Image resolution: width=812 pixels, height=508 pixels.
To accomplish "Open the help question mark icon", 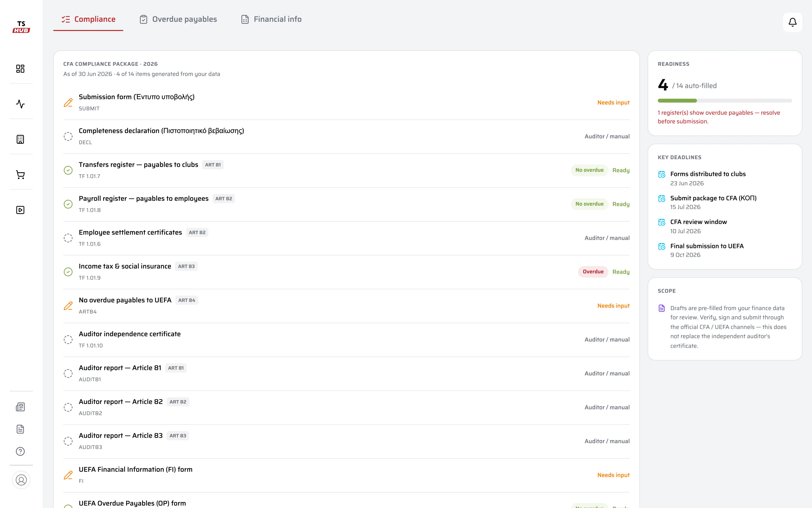I will point(21,451).
